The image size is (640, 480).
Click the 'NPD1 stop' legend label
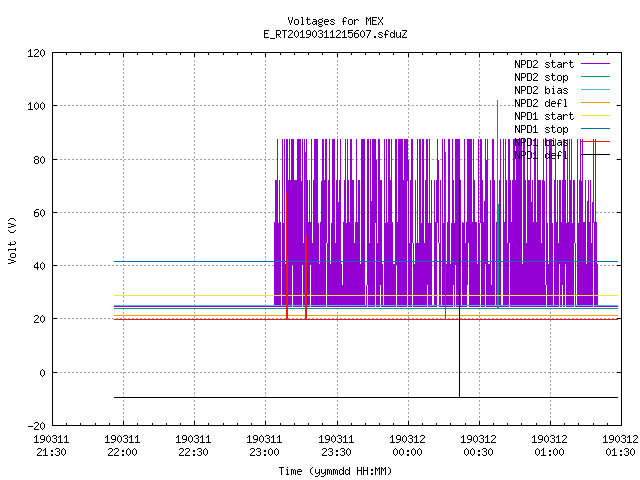[541, 129]
